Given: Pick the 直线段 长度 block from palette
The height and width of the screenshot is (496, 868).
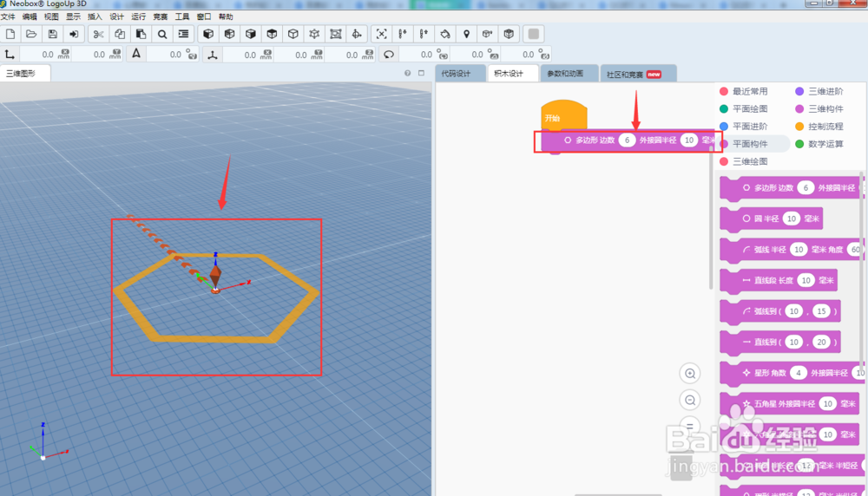Looking at the screenshot, I should click(x=779, y=280).
